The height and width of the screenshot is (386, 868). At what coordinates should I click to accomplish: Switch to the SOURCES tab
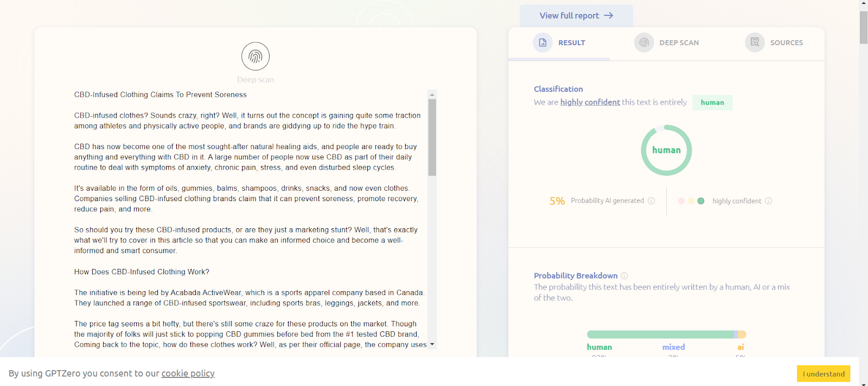coord(774,43)
